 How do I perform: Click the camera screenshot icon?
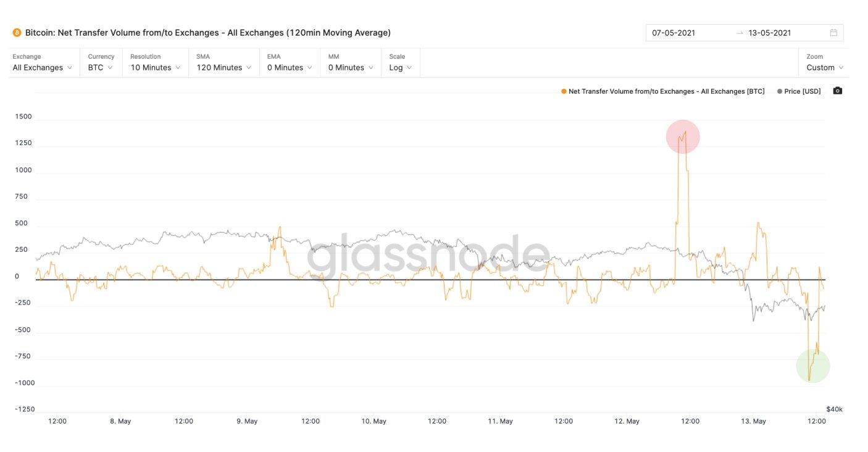(837, 91)
